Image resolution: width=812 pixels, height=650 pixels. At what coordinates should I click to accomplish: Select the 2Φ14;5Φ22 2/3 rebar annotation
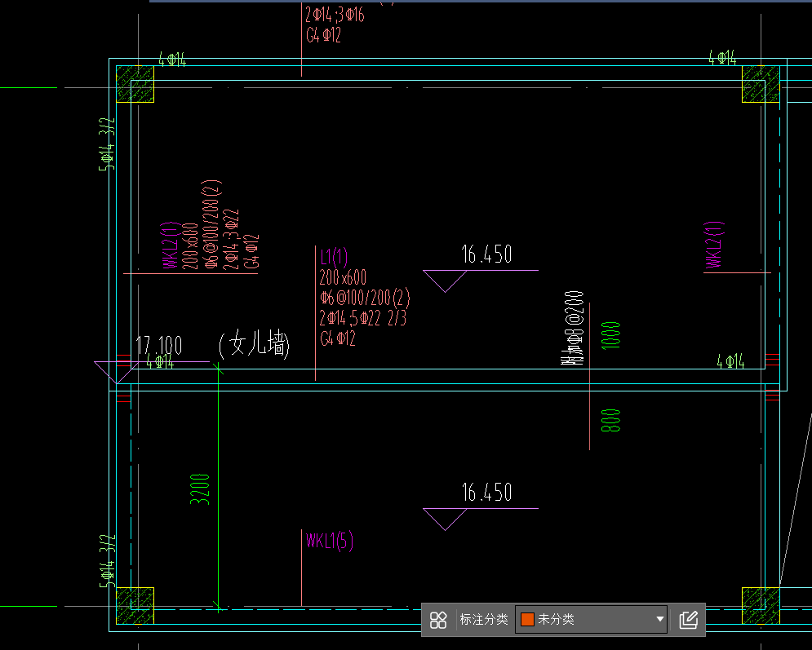[363, 318]
